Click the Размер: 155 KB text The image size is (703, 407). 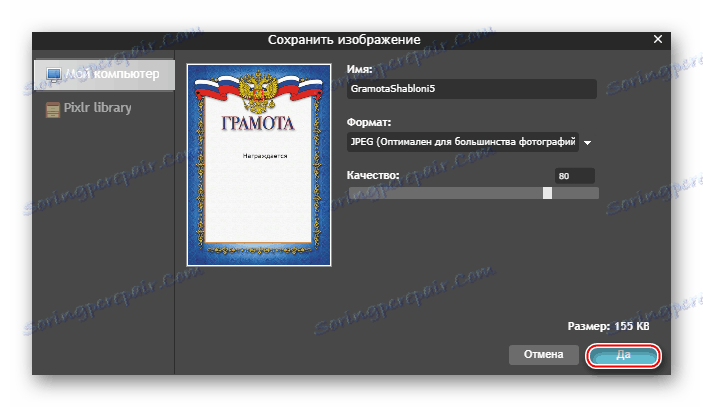(608, 326)
